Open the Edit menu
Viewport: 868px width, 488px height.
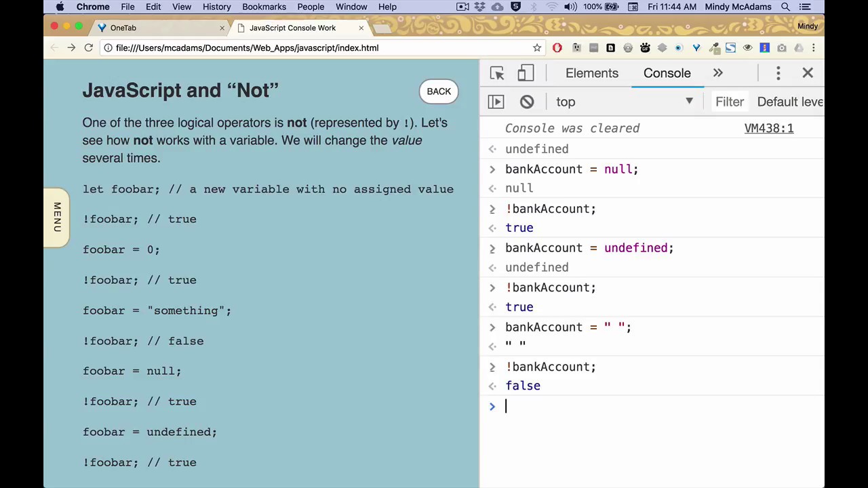(x=153, y=7)
